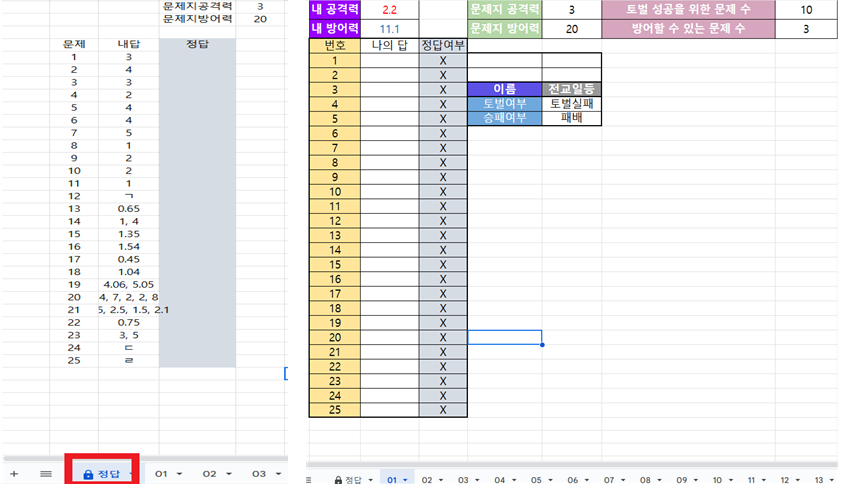Select the blue 11.1 defense value cell
The width and height of the screenshot is (850, 495).
coord(389,29)
